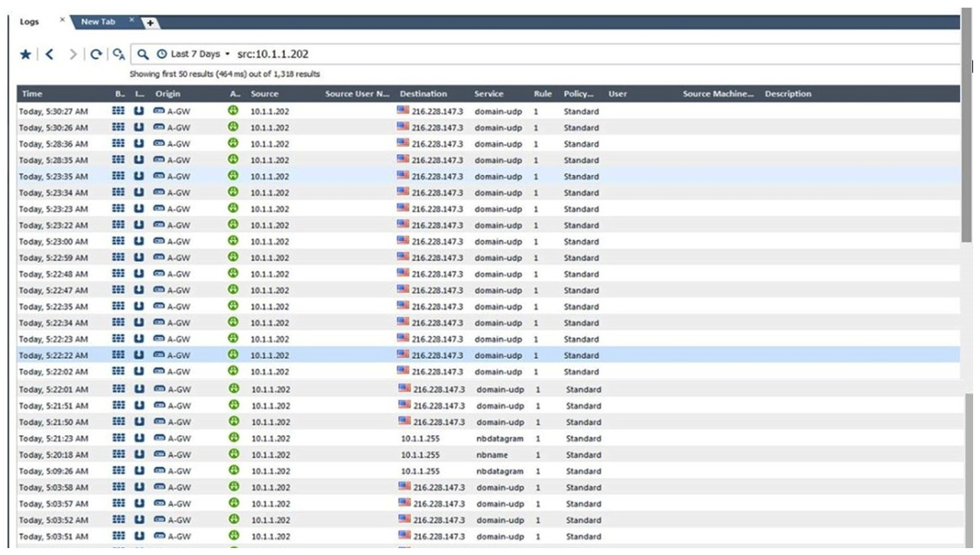Click the gateway icon in the 5:22:59 AM row
Viewport: 980px width, 555px height.
click(x=159, y=258)
